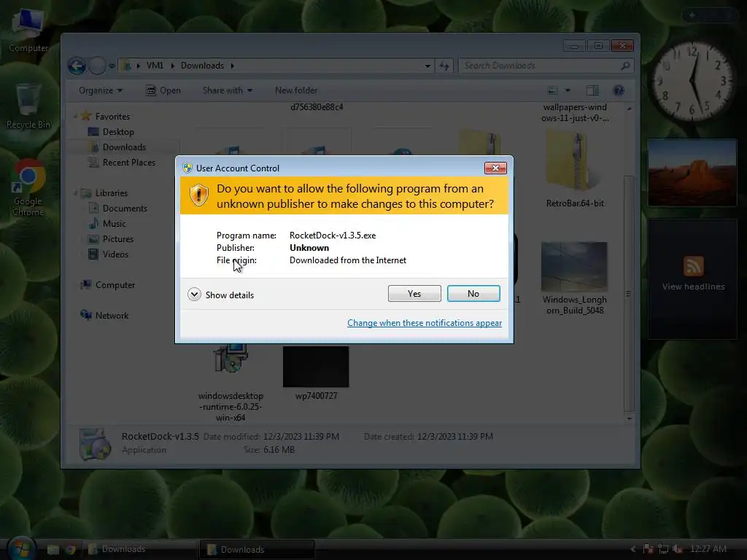Switch to first Downloads taskbar window
Viewport: 747px width, 560px height.
[139, 550]
